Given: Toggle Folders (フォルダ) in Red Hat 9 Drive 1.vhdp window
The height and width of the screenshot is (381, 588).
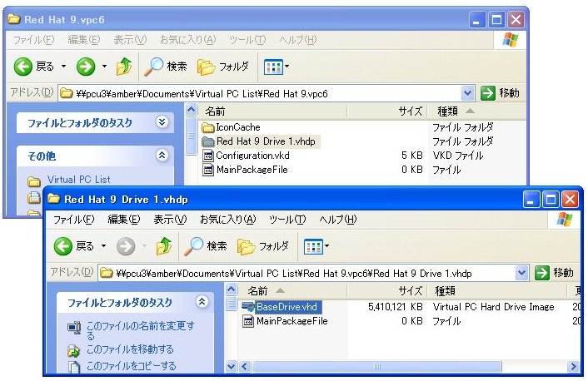Looking at the screenshot, I should point(263,246).
